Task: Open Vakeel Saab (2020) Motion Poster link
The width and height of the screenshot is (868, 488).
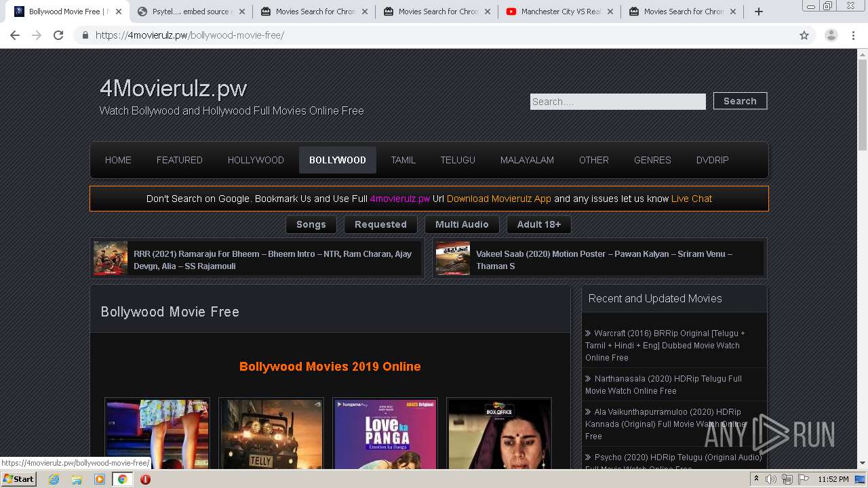Action: coord(604,260)
